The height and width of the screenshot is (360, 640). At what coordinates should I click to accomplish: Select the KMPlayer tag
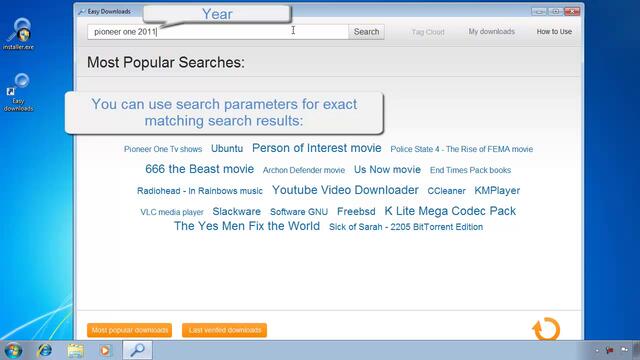click(x=497, y=190)
